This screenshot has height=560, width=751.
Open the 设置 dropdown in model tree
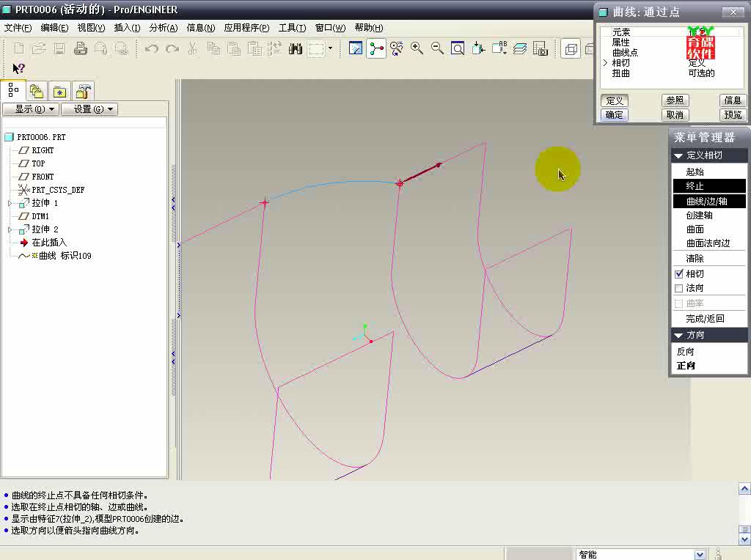tap(89, 109)
